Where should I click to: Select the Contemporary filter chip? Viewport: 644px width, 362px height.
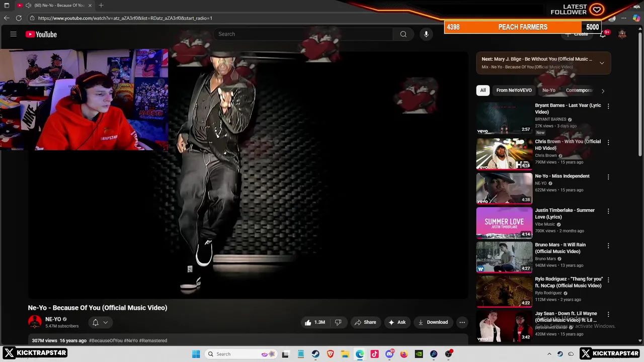[579, 90]
